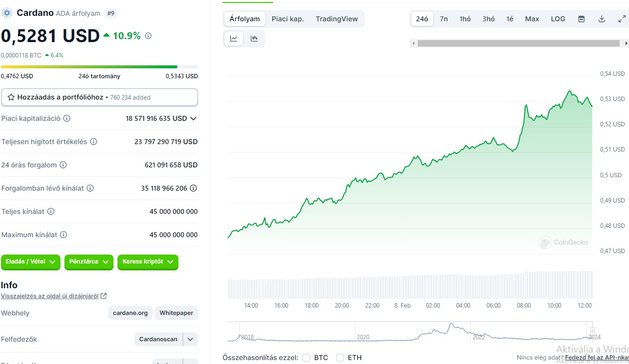
Task: Expand the Cardanoscan explorers dropdown arrow
Action: [191, 339]
